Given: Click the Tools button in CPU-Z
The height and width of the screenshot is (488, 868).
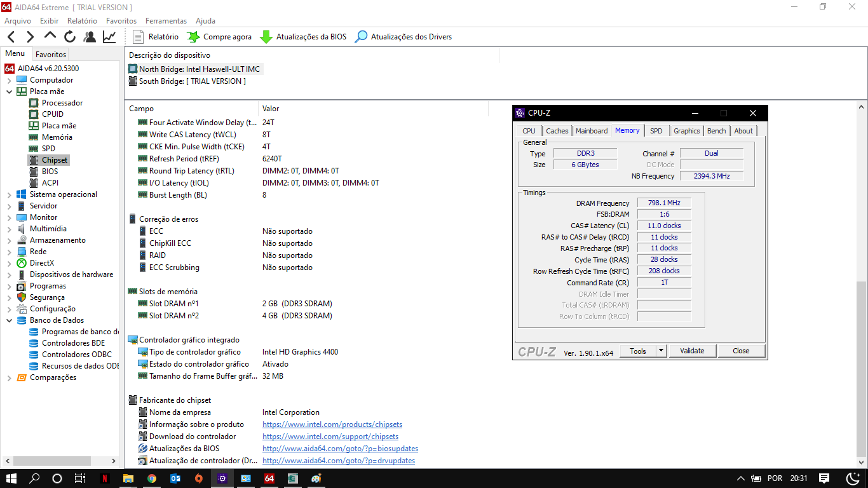Looking at the screenshot, I should (x=638, y=351).
